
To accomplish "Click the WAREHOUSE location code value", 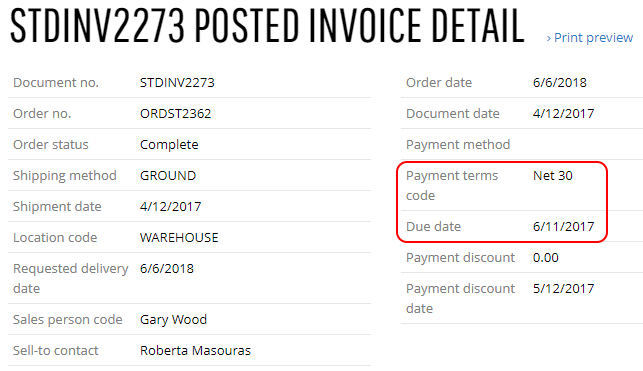I will click(179, 238).
